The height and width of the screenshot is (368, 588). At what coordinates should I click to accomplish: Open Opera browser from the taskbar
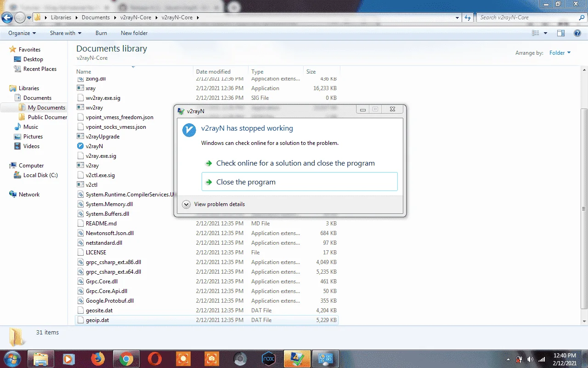point(155,359)
